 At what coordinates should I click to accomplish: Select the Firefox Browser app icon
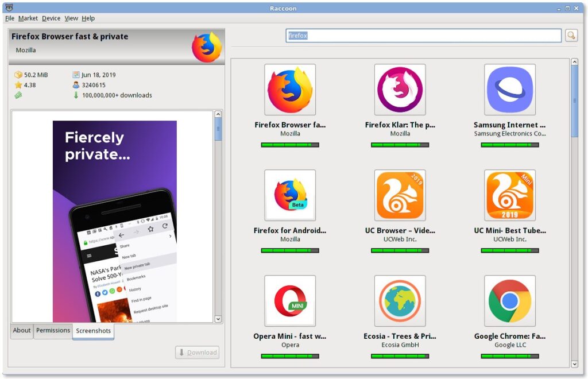[x=290, y=90]
